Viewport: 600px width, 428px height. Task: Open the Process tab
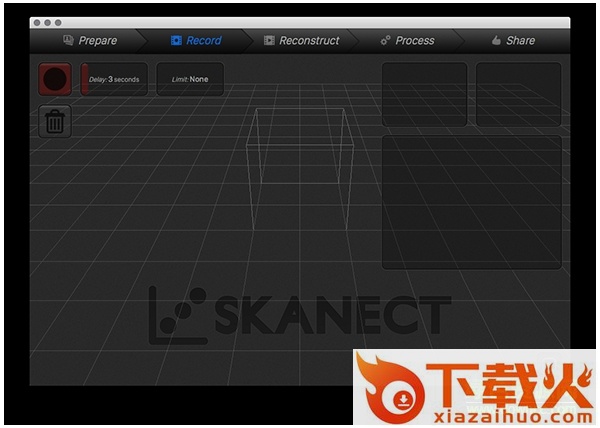pos(407,41)
